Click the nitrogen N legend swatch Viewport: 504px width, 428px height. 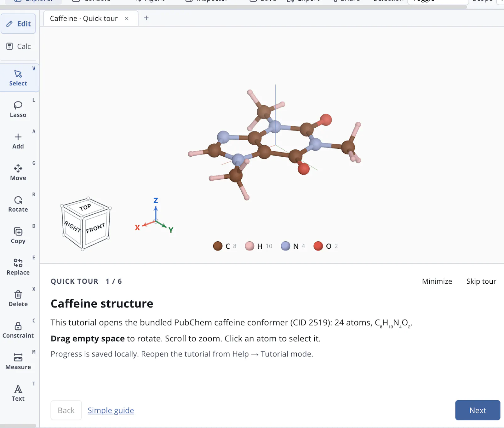click(x=285, y=246)
